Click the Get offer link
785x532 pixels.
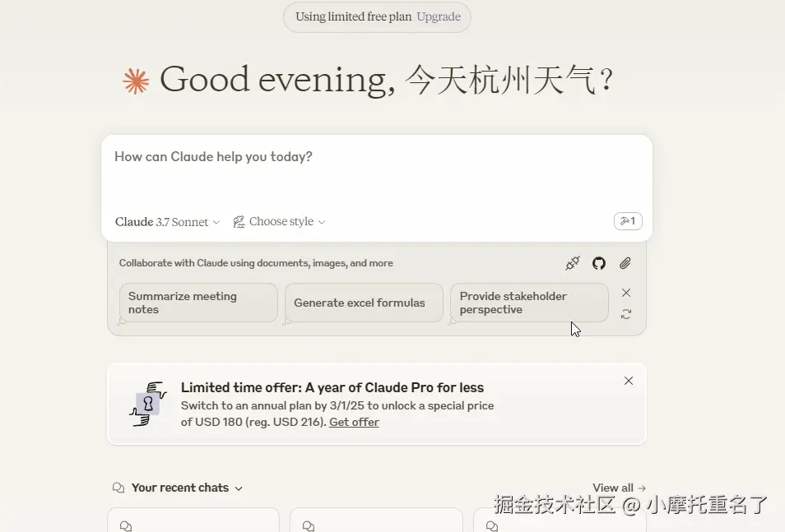point(354,422)
